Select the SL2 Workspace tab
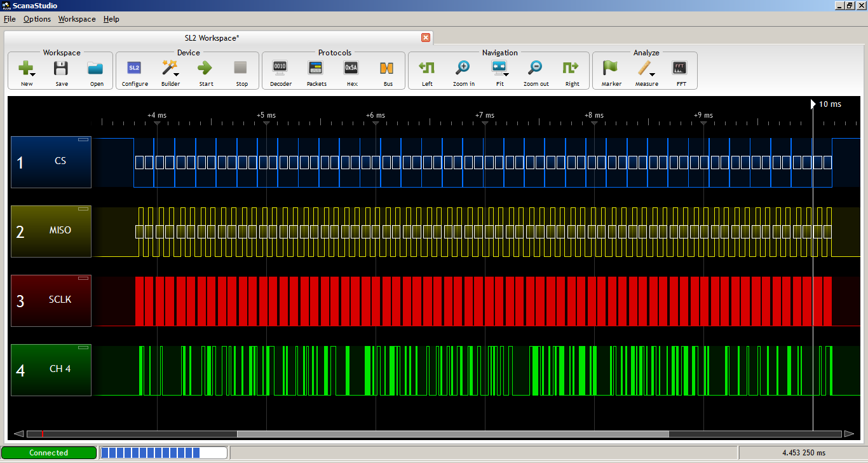The image size is (868, 463). click(211, 38)
